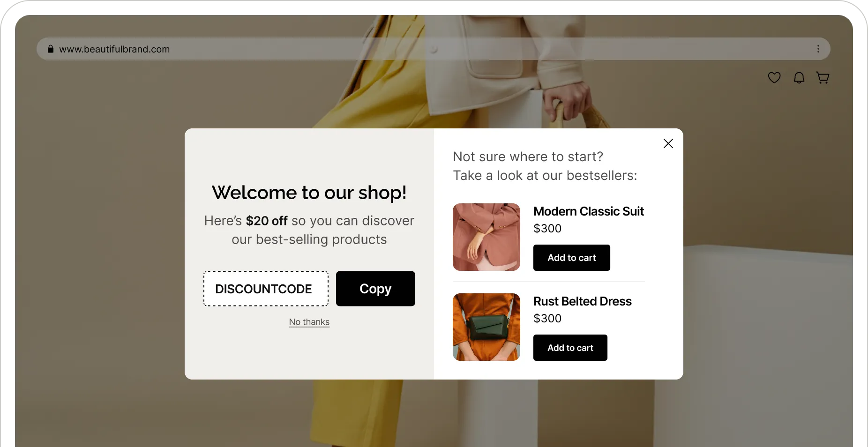Click the Modern Classic Suit title
868x447 pixels.
click(589, 211)
